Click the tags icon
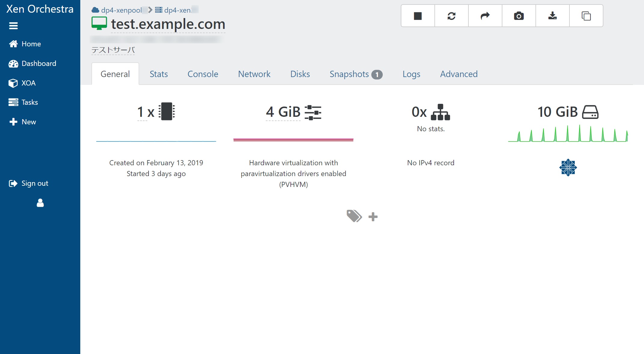Image resolution: width=644 pixels, height=354 pixels. pyautogui.click(x=354, y=216)
